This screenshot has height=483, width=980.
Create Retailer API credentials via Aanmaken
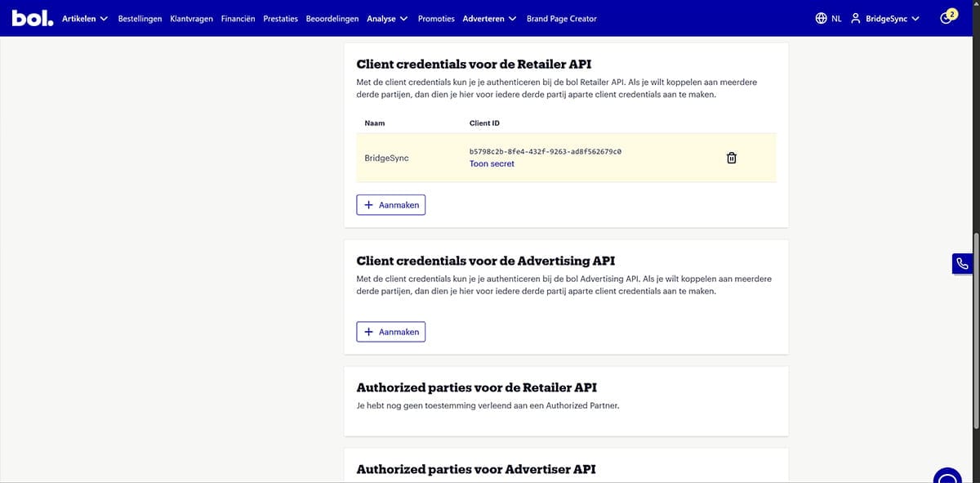(x=390, y=204)
